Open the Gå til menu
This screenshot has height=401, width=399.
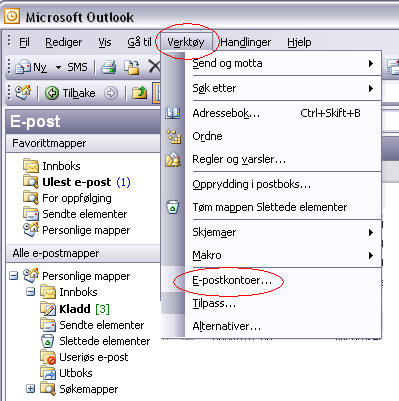tap(139, 42)
